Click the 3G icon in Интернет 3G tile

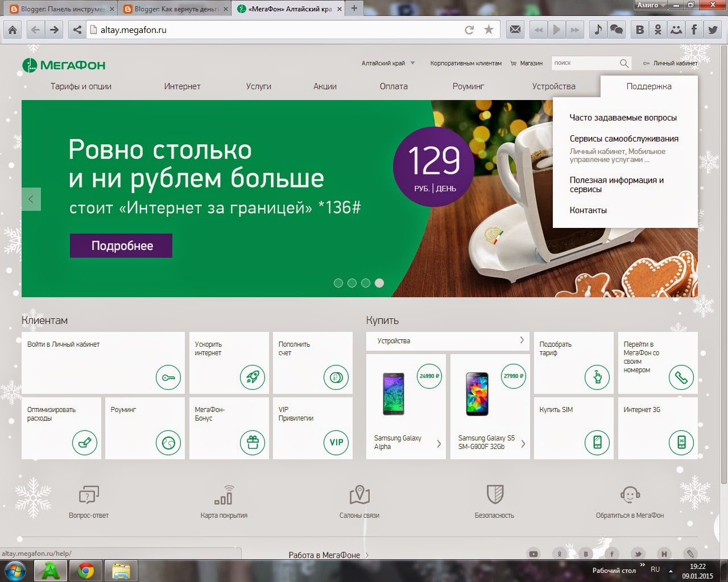pyautogui.click(x=681, y=443)
